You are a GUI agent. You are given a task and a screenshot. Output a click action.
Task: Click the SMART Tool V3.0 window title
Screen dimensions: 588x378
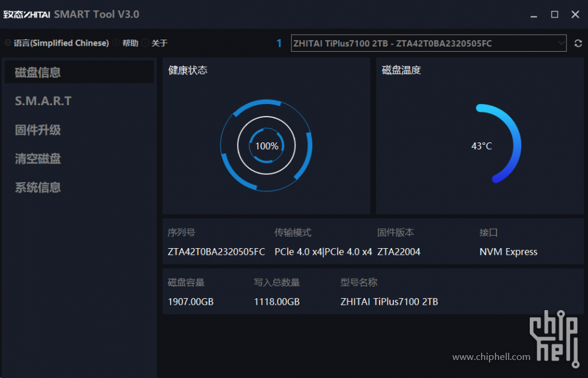97,14
